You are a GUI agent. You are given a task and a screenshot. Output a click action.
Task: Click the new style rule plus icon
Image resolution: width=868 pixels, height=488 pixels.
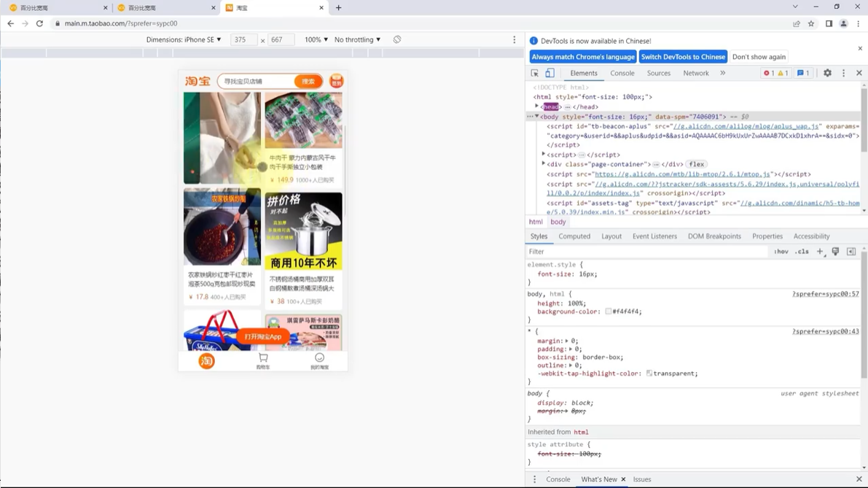[x=820, y=252]
